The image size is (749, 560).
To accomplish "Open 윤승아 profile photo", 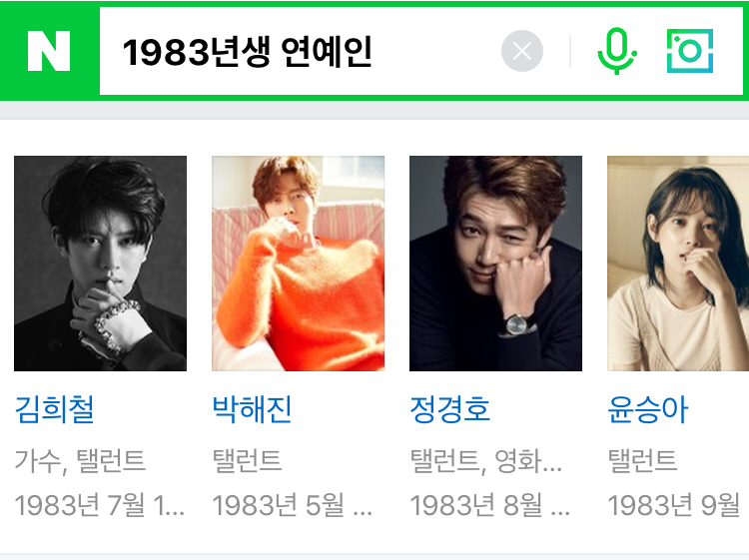I will (x=678, y=264).
